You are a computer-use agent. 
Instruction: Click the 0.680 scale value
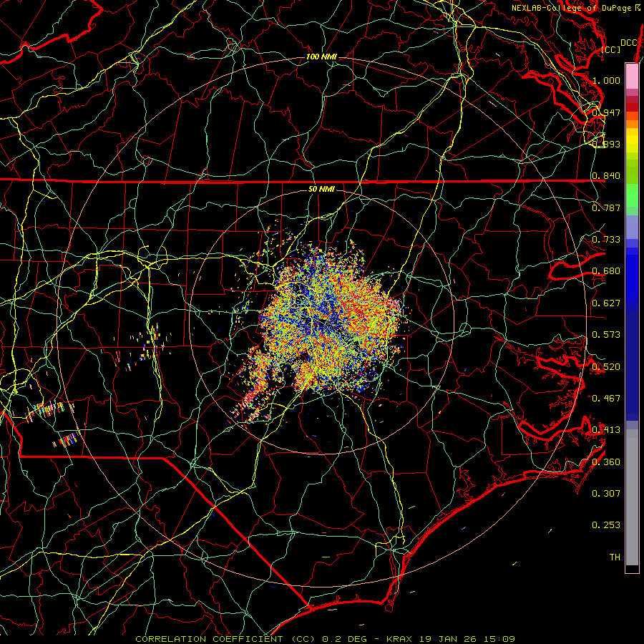(x=606, y=271)
